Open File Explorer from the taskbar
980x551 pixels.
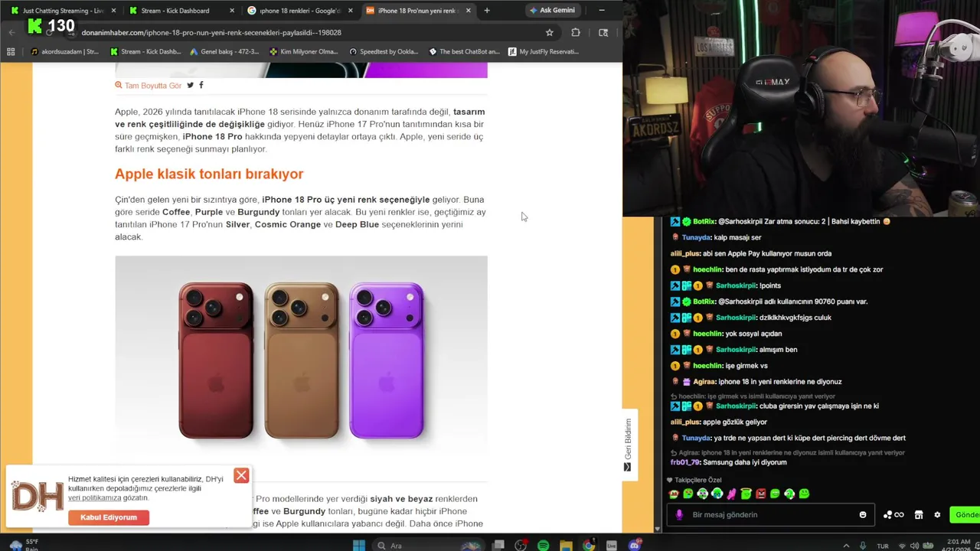566,546
